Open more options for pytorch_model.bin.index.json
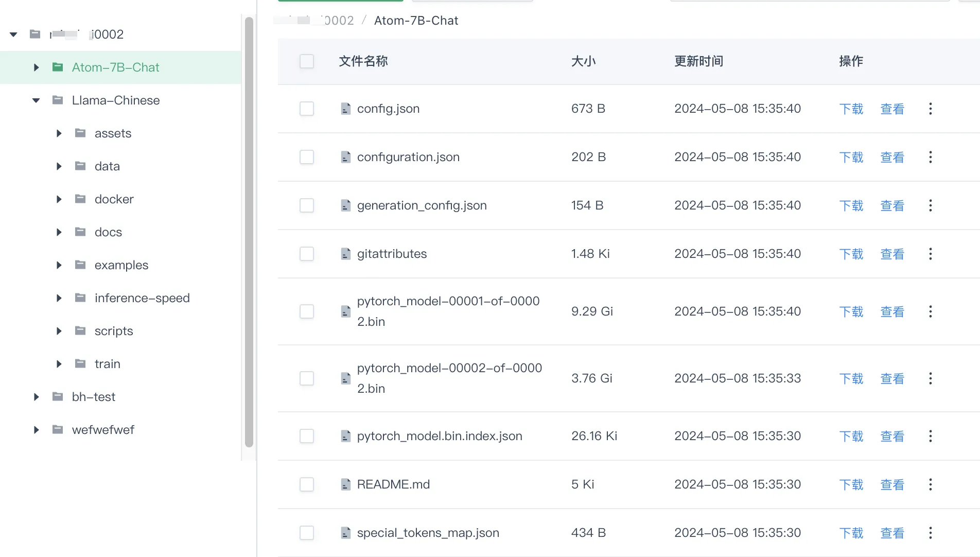Image resolution: width=980 pixels, height=557 pixels. 930,436
